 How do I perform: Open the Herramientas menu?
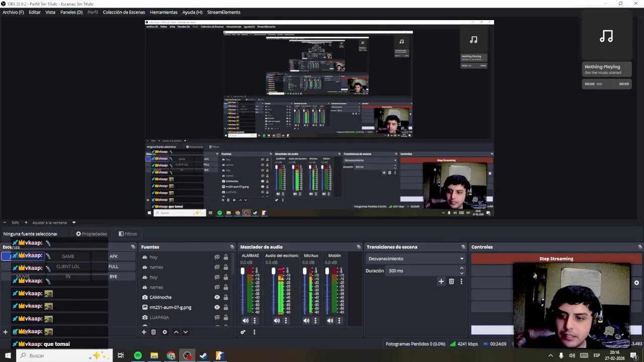164,12
